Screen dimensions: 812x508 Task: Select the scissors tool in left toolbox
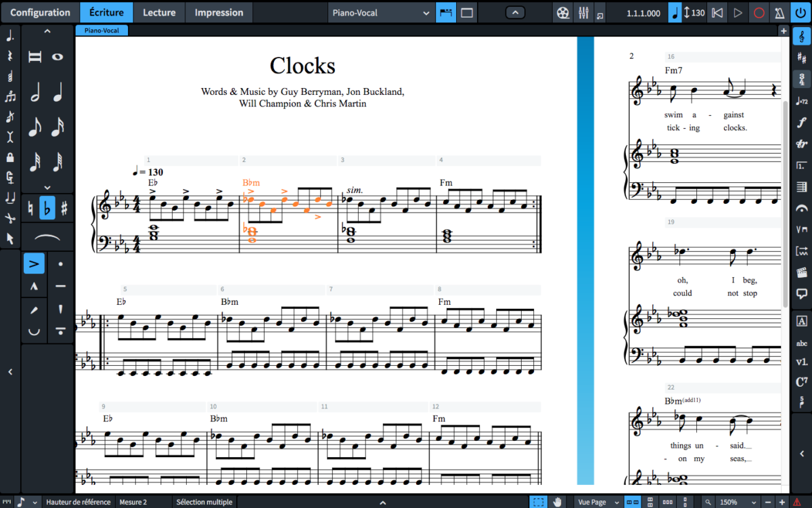click(x=10, y=218)
